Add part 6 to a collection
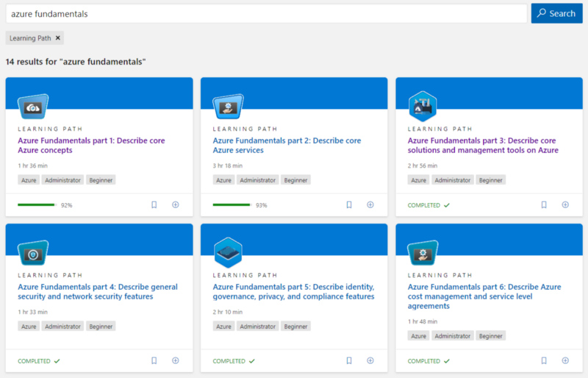 (565, 360)
